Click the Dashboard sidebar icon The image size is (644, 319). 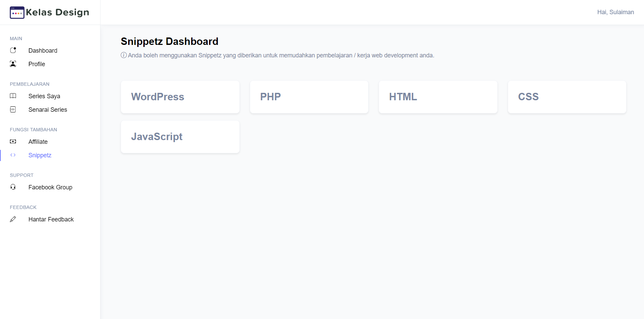tap(13, 50)
